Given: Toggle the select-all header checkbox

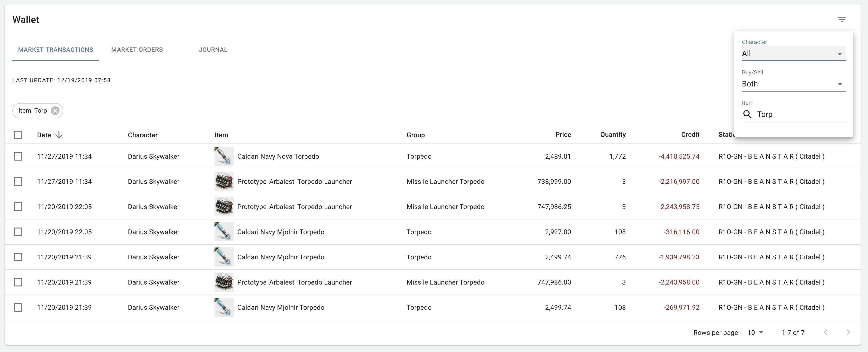Looking at the screenshot, I should [18, 135].
